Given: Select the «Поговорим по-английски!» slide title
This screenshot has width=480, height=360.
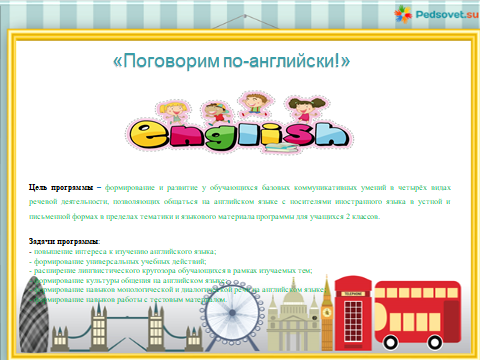Looking at the screenshot, I should click(232, 61).
